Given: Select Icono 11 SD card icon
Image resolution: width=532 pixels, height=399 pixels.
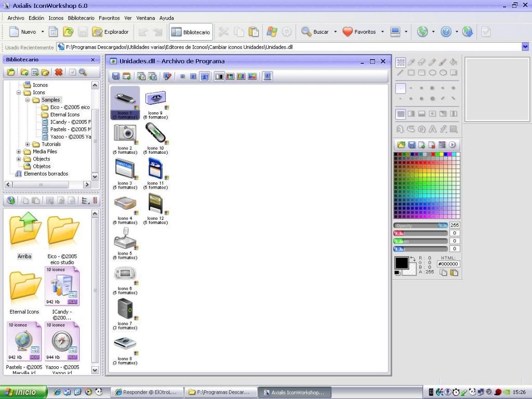Looking at the screenshot, I should coord(155,174).
